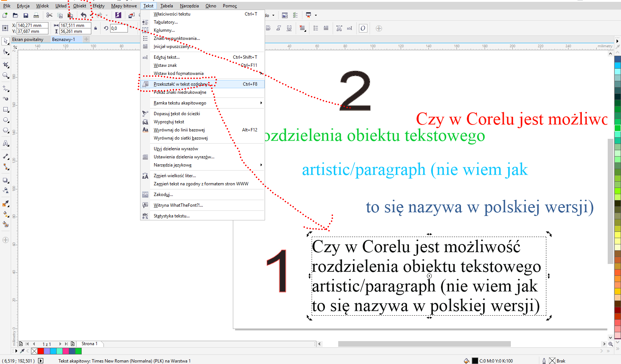Choose Przekształć w tekst ozdobny
Image resolution: width=621 pixels, height=364 pixels.
(180, 84)
